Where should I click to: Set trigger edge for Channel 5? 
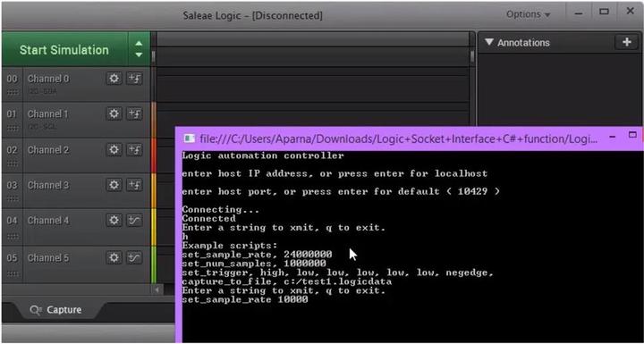click(134, 257)
